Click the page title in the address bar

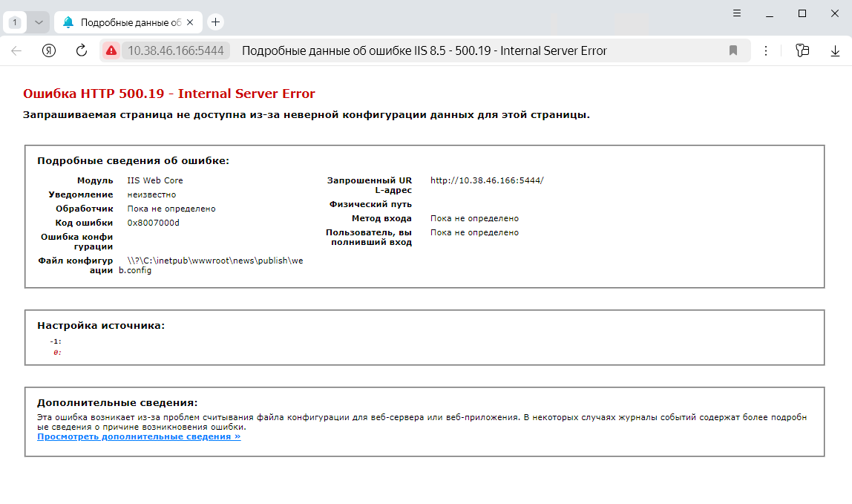pos(424,50)
